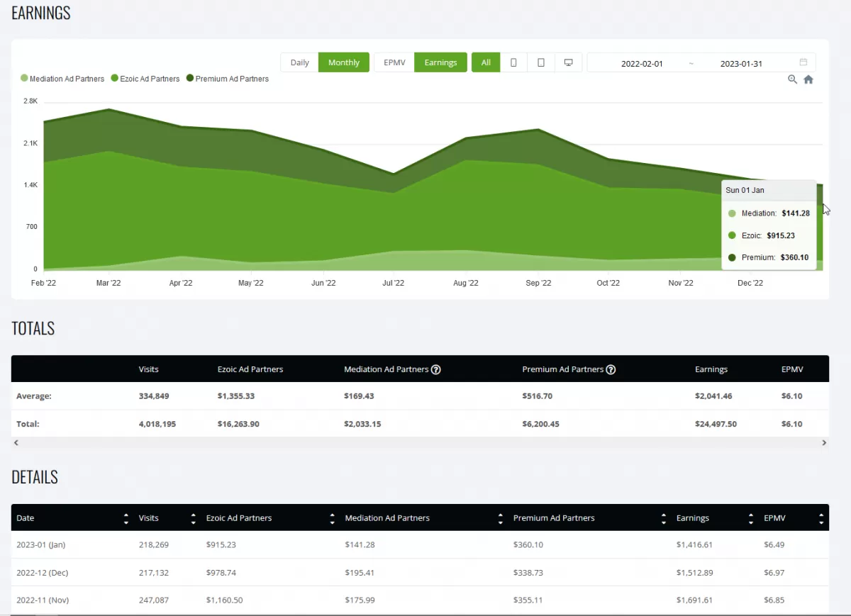Click right arrow of Totals horizontal scrollbar
851x616 pixels.
coord(824,442)
